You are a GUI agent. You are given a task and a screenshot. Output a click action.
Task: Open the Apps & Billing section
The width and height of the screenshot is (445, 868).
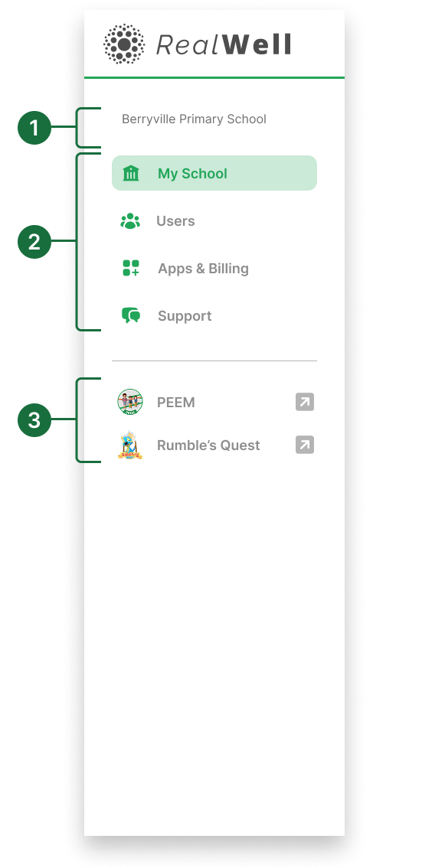(x=202, y=268)
